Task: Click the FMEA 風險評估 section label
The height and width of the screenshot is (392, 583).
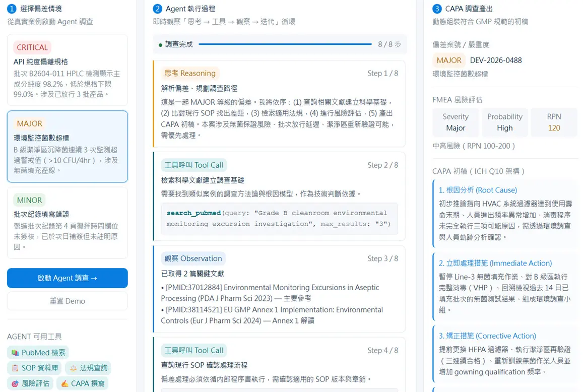Action: (x=458, y=100)
